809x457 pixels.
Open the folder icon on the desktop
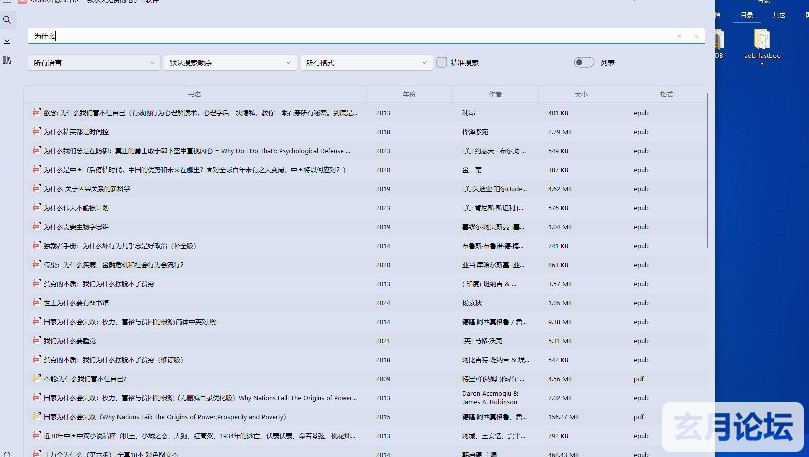coord(762,39)
